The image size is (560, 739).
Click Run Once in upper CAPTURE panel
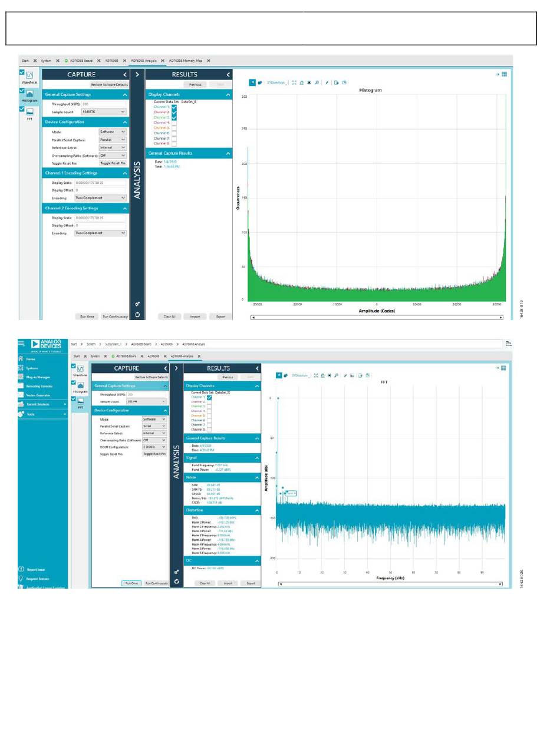[x=87, y=316]
